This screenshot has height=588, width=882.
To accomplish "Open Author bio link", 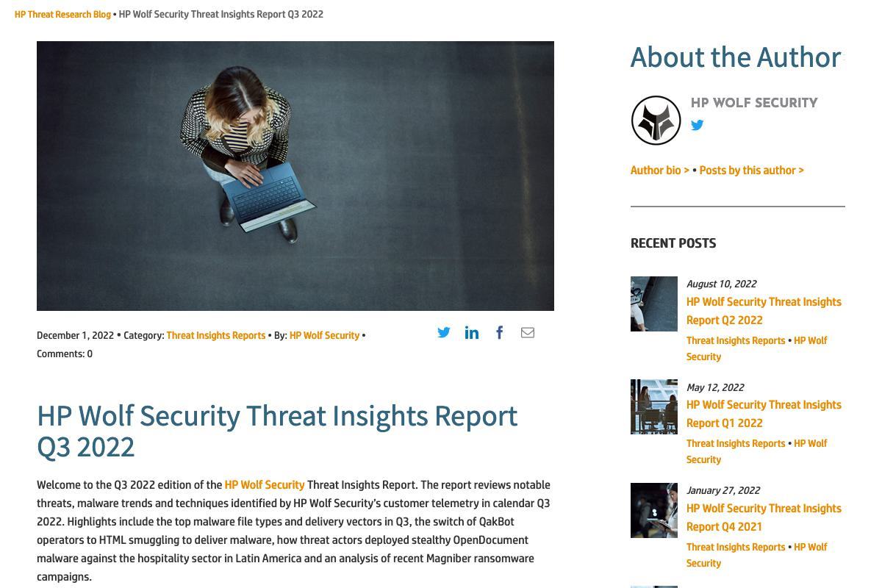I will click(660, 171).
